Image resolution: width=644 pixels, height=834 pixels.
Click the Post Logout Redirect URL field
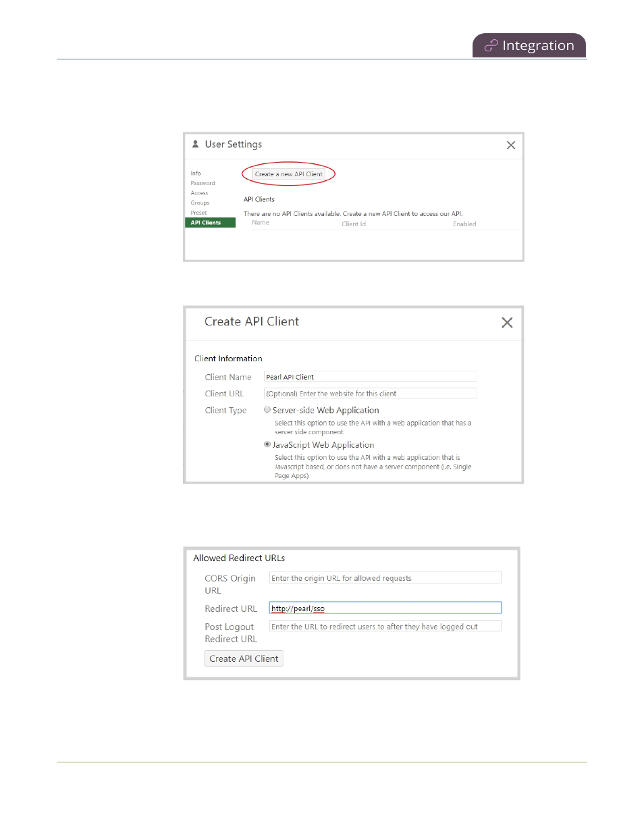pyautogui.click(x=385, y=627)
